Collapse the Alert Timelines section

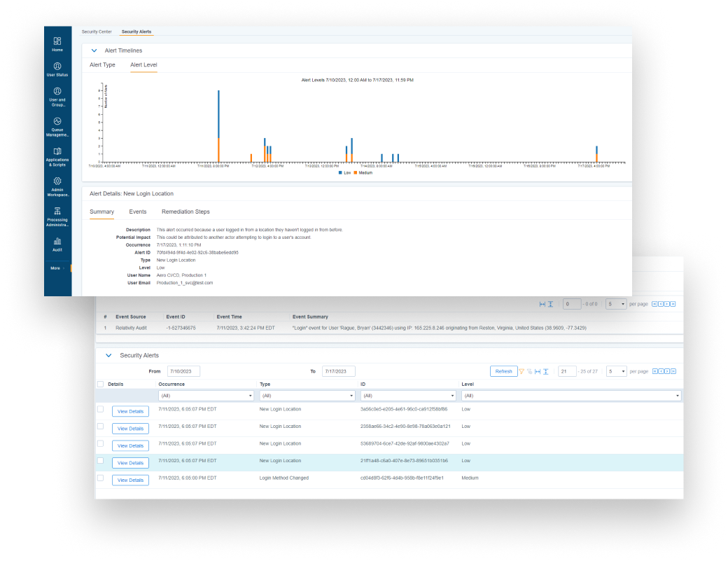94,50
